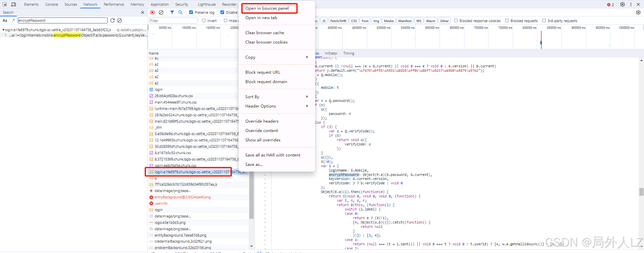The width and height of the screenshot is (644, 253).
Task: Filter requests by Wasm type
Action: (x=431, y=21)
